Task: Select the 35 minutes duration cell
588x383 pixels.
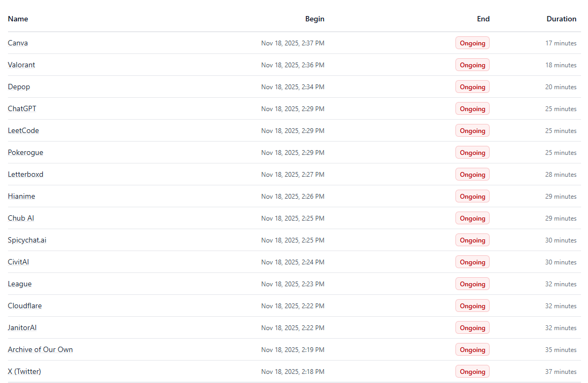Action: point(561,350)
